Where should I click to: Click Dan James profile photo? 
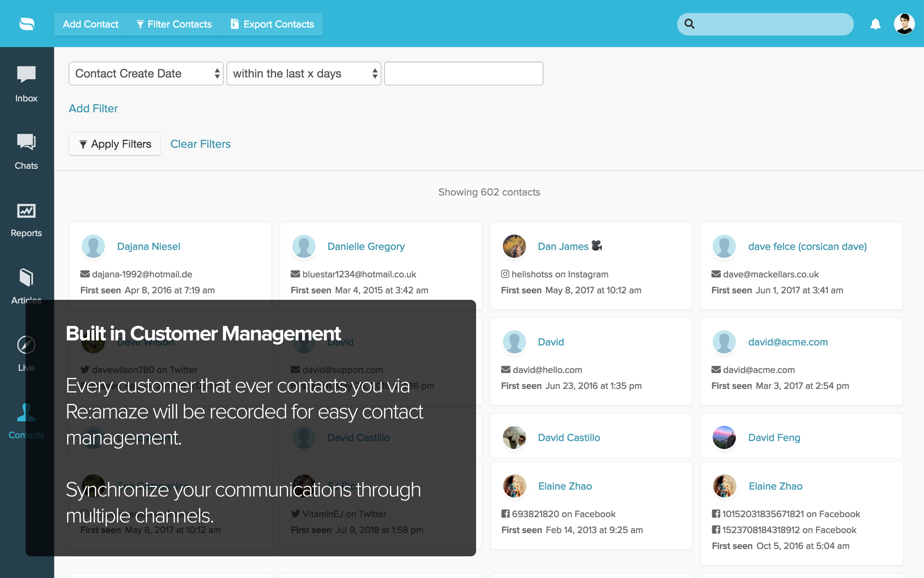tap(514, 246)
